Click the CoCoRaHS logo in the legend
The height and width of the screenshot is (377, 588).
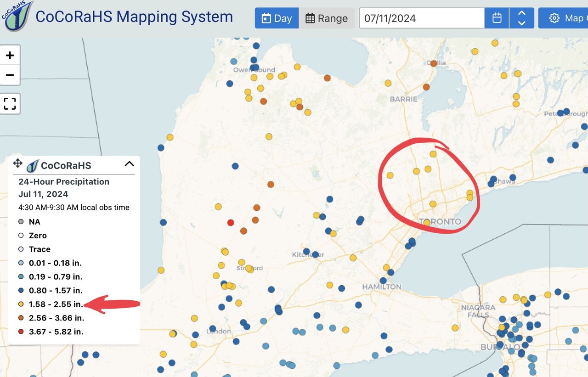33,165
